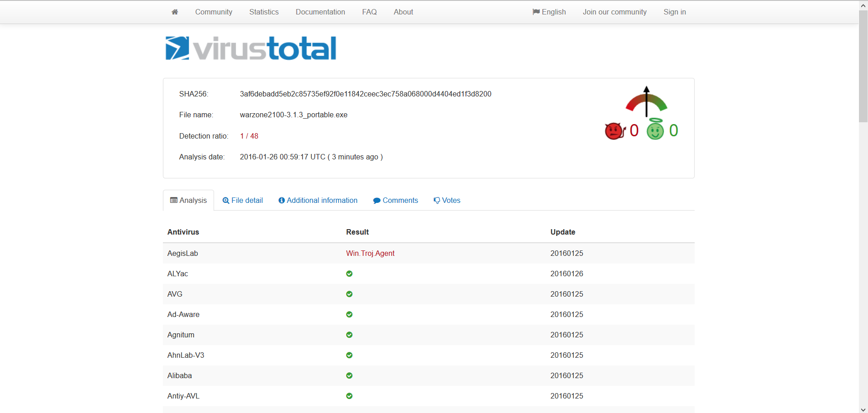Click the ALYac antivirus name
This screenshot has height=413, width=868.
pyautogui.click(x=178, y=274)
